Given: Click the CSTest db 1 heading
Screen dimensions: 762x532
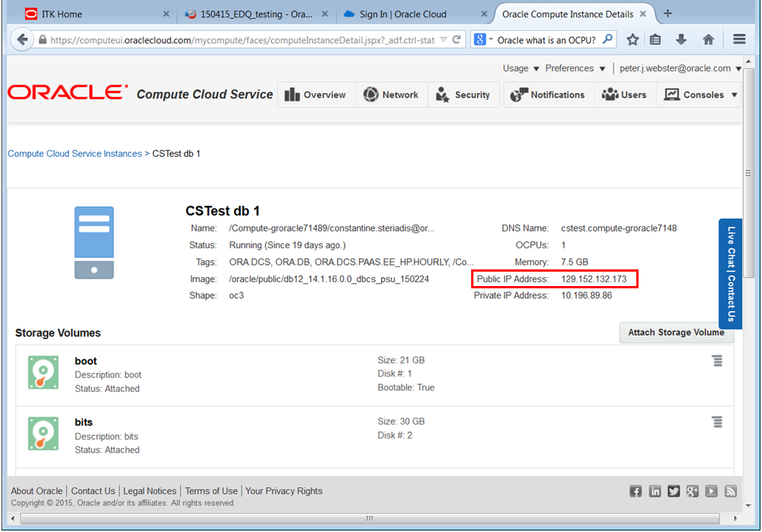Looking at the screenshot, I should (x=223, y=211).
